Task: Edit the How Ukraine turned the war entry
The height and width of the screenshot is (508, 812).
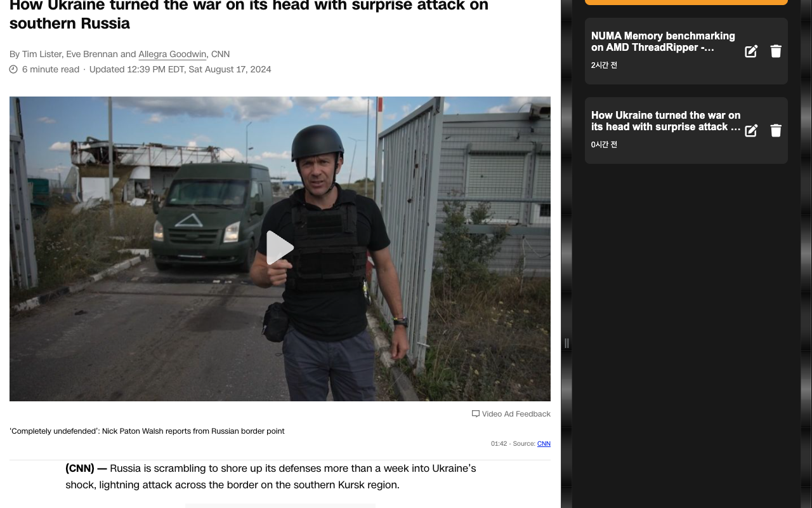Action: coord(751,131)
